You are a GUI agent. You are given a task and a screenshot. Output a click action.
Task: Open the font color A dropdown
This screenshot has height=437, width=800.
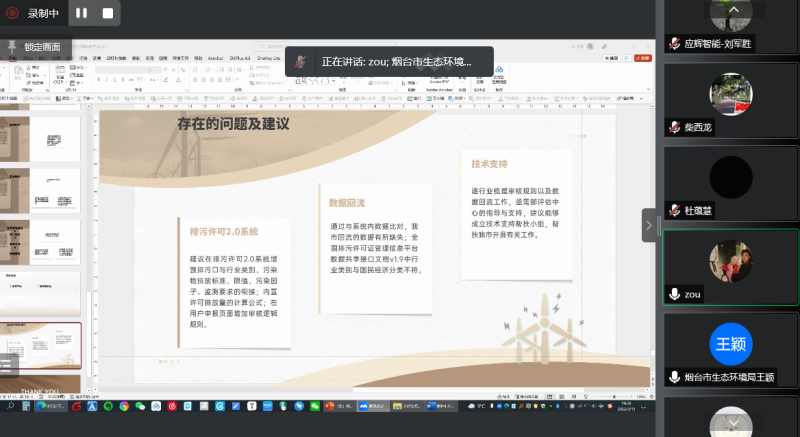pos(179,80)
